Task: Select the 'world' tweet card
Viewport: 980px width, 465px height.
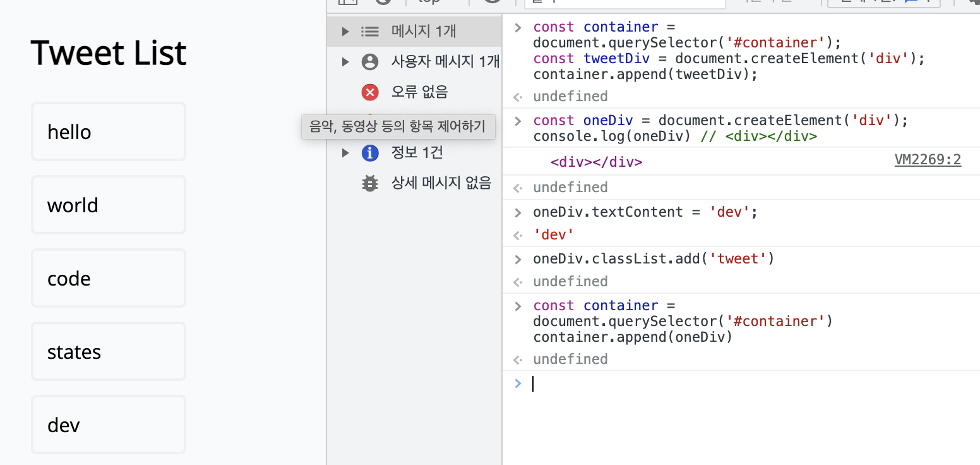Action: point(109,205)
